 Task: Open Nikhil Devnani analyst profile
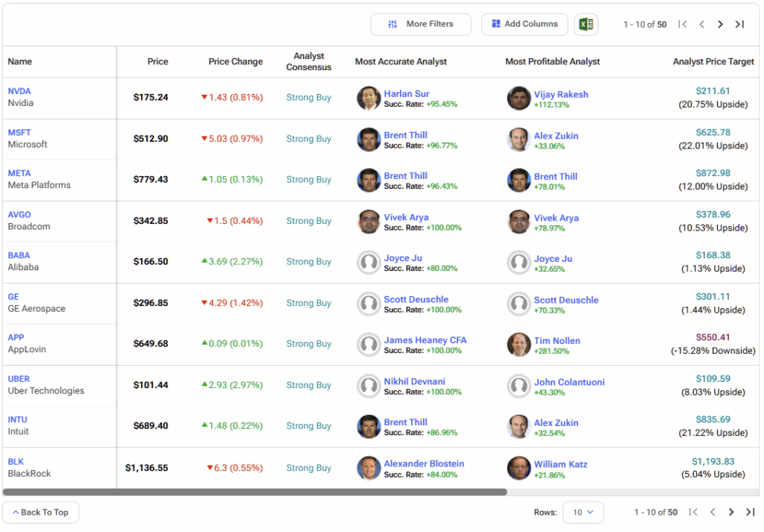click(x=414, y=381)
